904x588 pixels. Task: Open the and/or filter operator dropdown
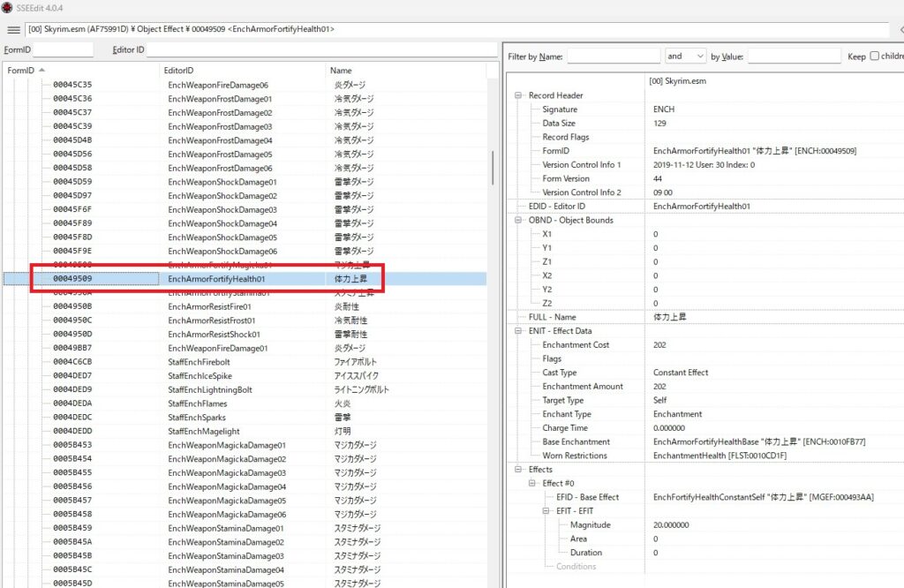click(x=685, y=56)
